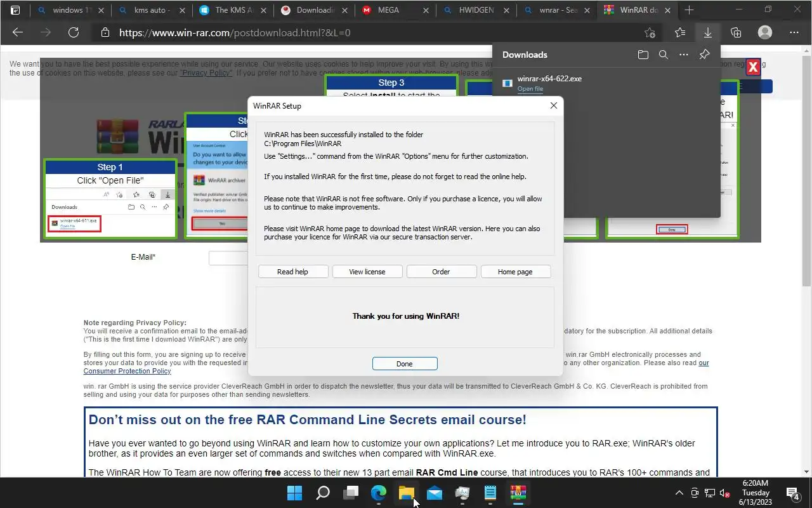
Task: Show hidden tray icons chevron
Action: point(679,493)
